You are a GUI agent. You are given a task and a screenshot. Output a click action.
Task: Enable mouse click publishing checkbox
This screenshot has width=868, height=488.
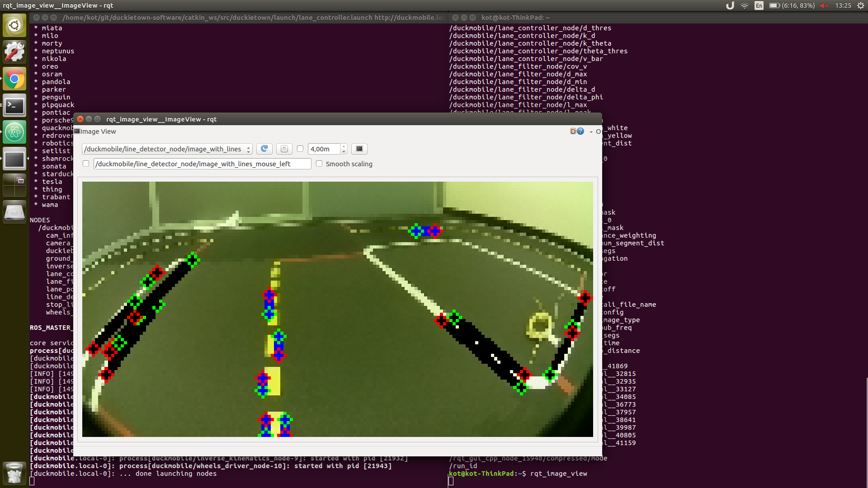point(86,164)
